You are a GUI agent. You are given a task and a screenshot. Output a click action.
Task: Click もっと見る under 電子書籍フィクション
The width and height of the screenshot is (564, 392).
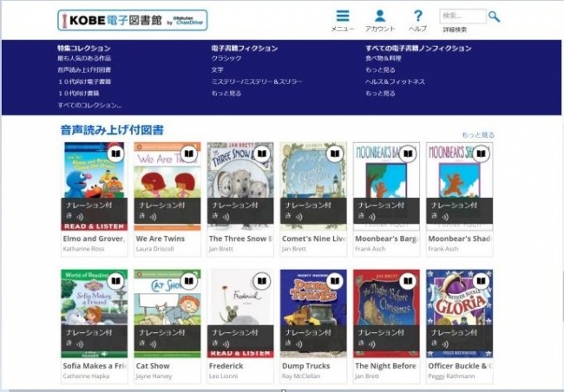(x=226, y=93)
